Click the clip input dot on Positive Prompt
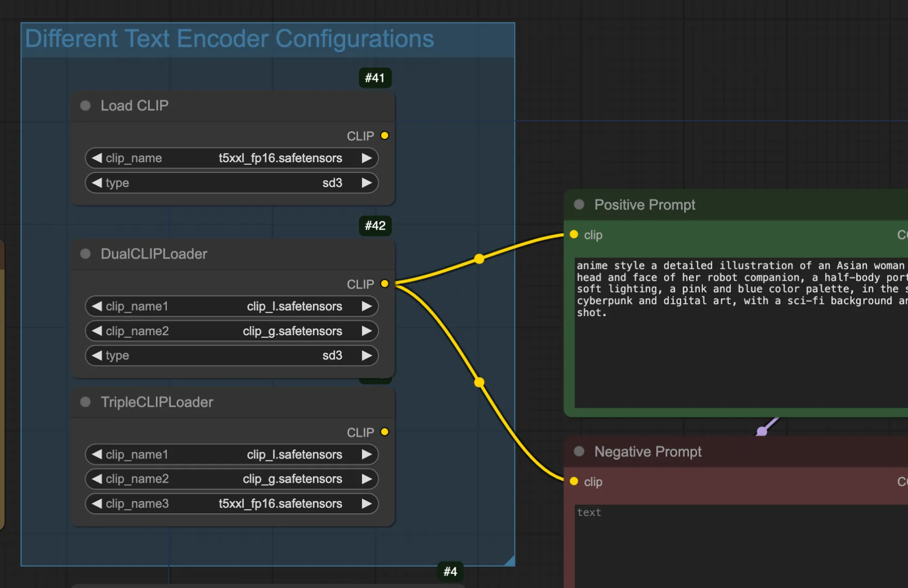The image size is (908, 588). (573, 235)
